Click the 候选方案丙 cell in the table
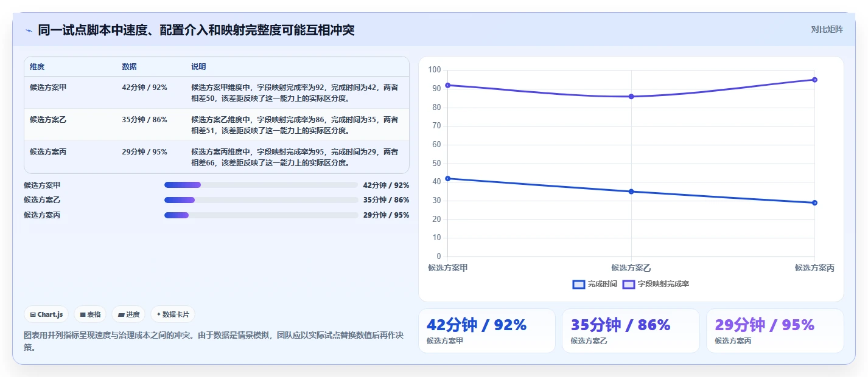The image size is (868, 377). 48,151
